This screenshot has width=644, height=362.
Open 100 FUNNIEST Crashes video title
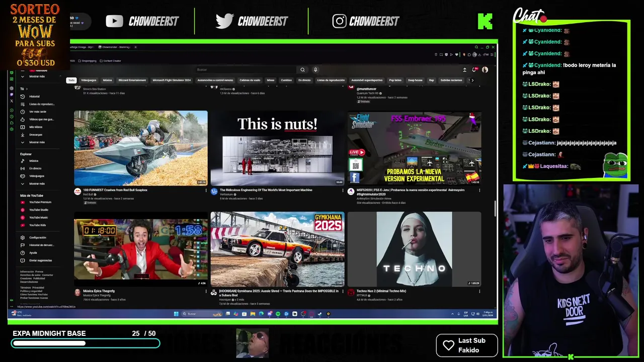[115, 190]
